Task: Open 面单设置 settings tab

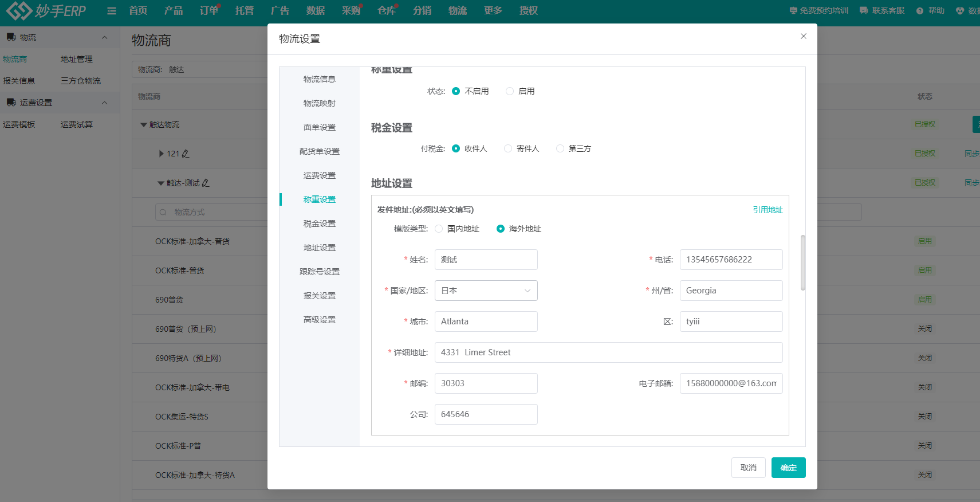Action: (320, 127)
